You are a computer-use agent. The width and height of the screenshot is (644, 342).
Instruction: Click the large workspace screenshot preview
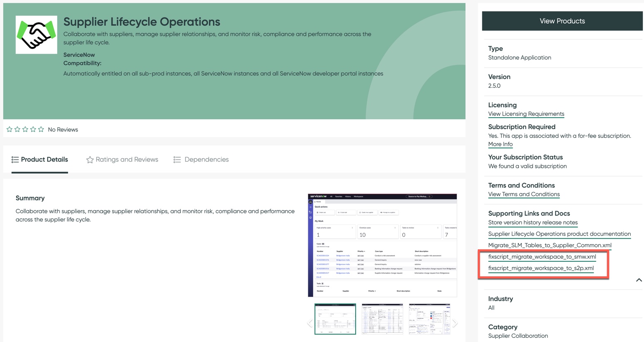(x=382, y=245)
